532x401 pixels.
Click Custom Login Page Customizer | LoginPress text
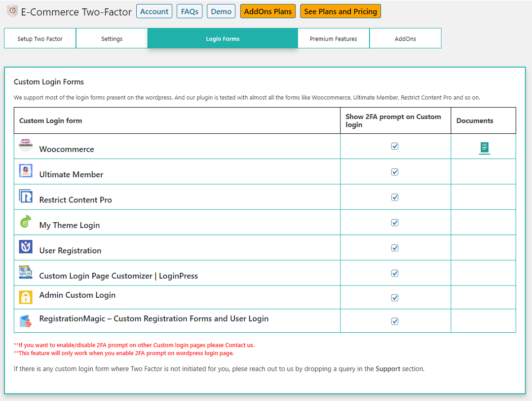point(118,276)
